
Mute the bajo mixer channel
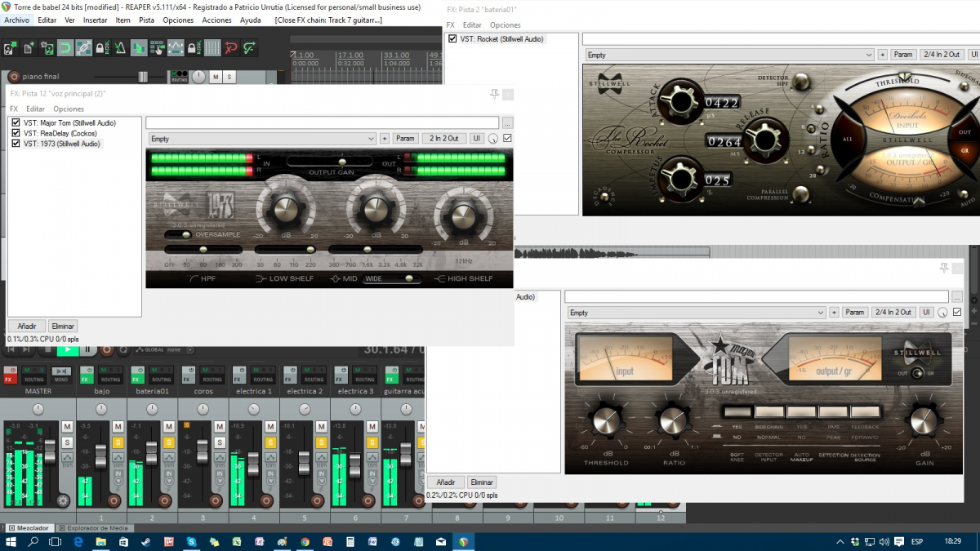(118, 427)
